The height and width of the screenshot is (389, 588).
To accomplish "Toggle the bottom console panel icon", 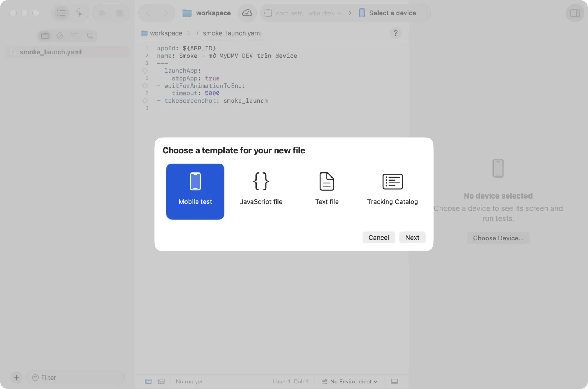I will tap(394, 382).
